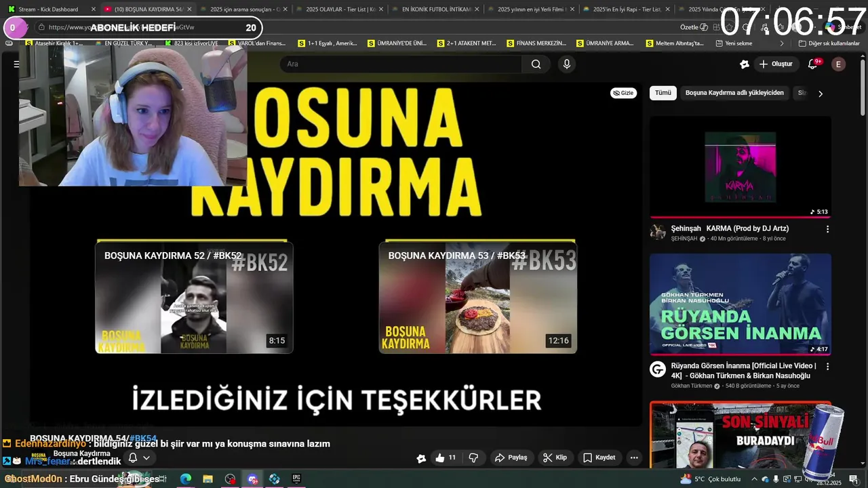868x488 pixels.
Task: Close the BOŞUNA KAYDIRMA 54 browser tab
Action: pos(189,9)
